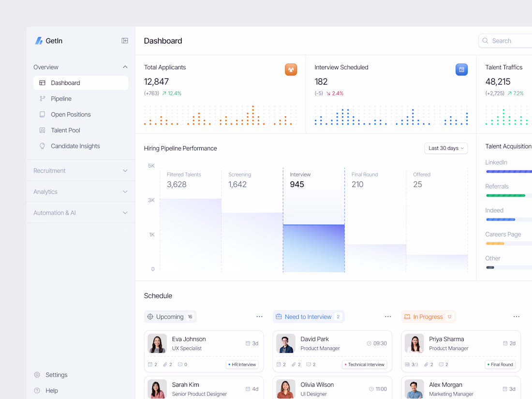Click the search magnifier icon

coord(486,41)
